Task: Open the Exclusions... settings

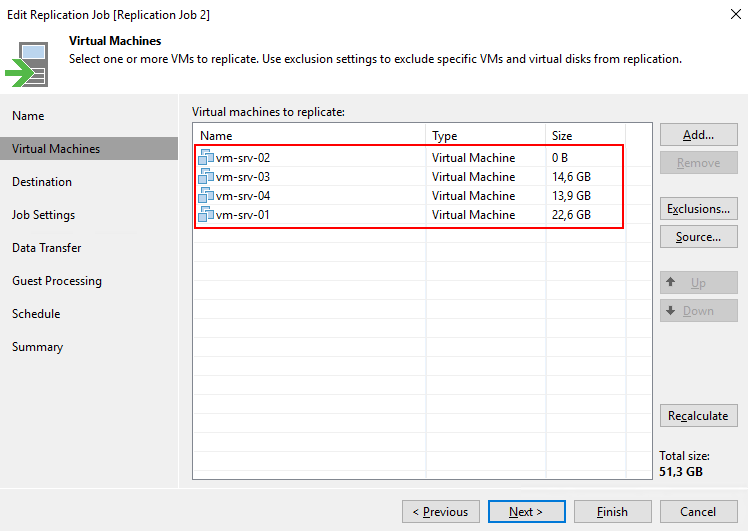Action: [x=698, y=209]
